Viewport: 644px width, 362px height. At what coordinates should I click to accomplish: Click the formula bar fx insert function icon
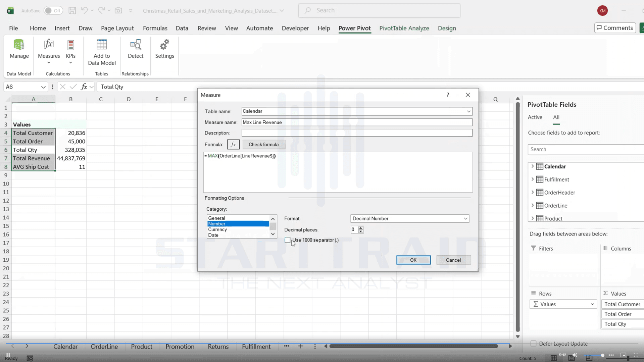click(84, 87)
